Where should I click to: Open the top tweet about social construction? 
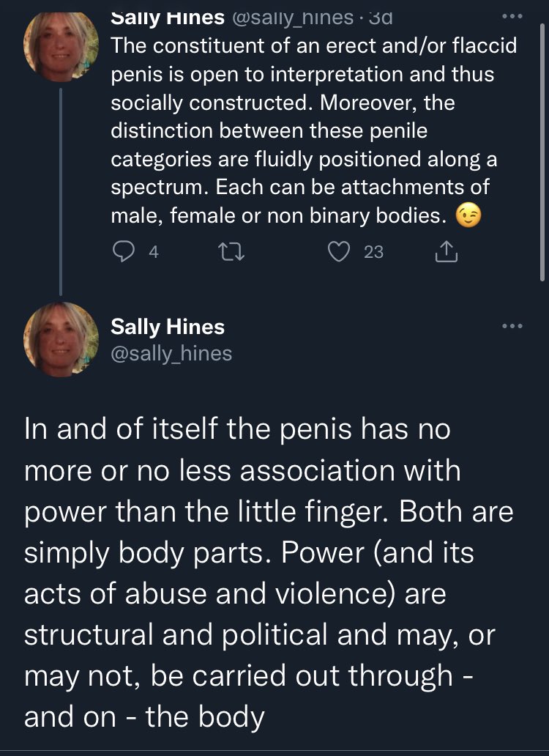tap(307, 128)
